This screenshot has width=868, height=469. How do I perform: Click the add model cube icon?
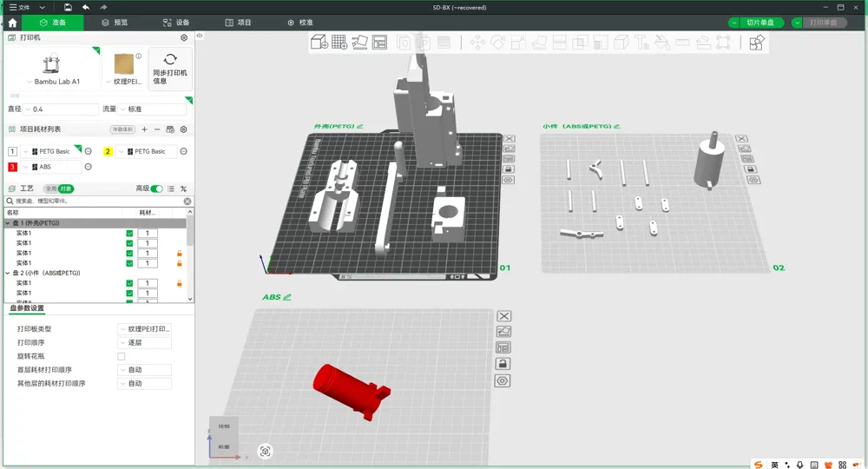pos(319,42)
